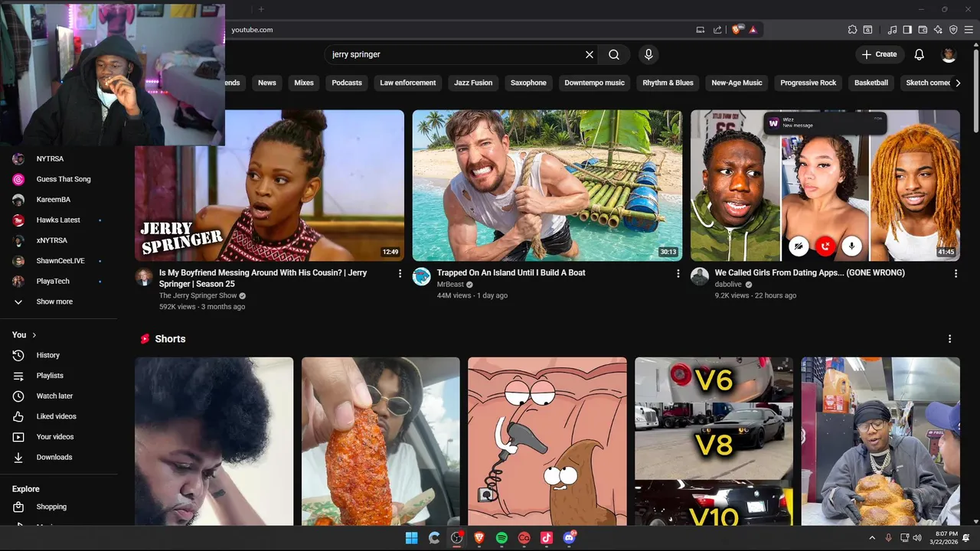This screenshot has height=551, width=980.
Task: Select the Saxophone filter chip
Action: [528, 83]
